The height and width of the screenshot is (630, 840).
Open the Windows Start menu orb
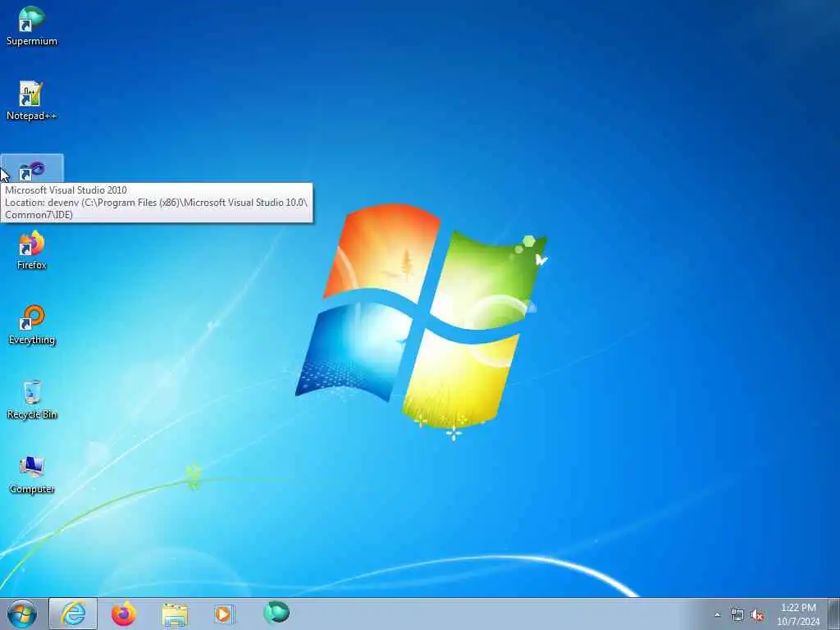(x=22, y=614)
